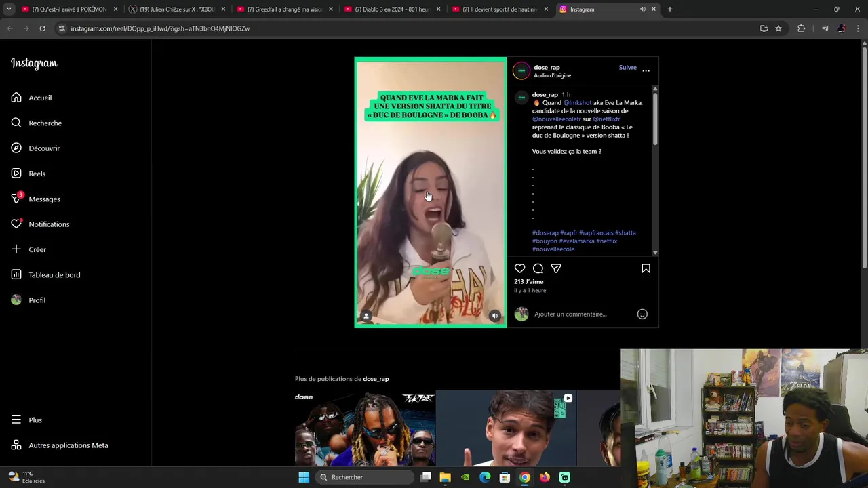The width and height of the screenshot is (868, 488).
Task: Open tab search dropdown
Action: click(x=8, y=9)
